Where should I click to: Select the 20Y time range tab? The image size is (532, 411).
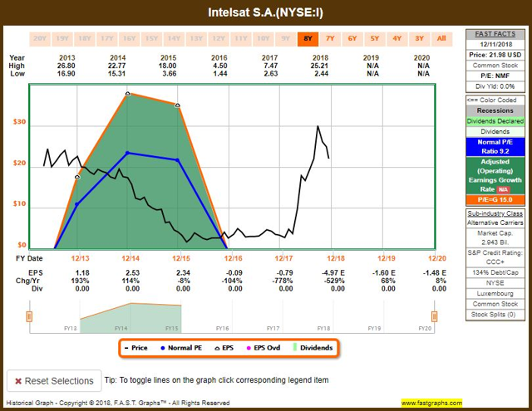(40, 39)
